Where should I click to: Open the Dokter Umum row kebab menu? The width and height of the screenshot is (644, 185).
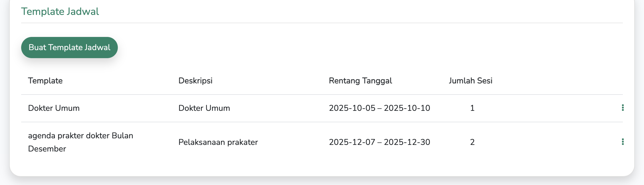pos(623,108)
